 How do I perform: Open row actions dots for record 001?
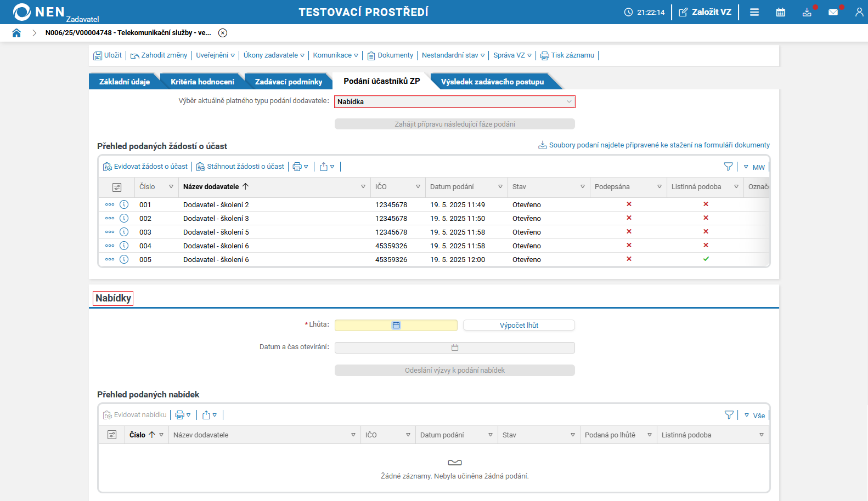[110, 204]
